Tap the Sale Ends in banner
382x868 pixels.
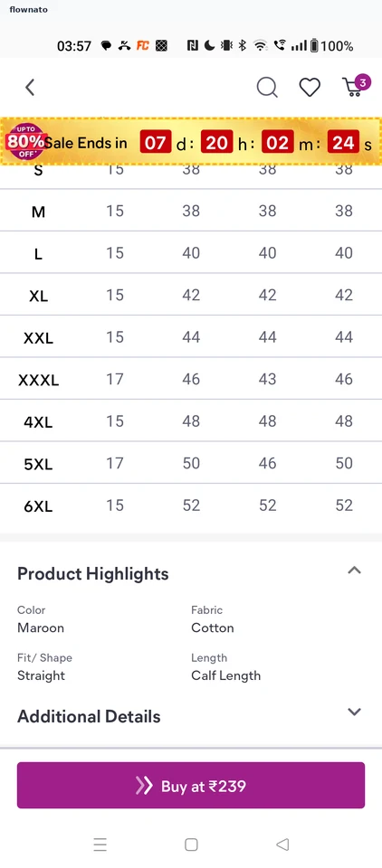[191, 141]
